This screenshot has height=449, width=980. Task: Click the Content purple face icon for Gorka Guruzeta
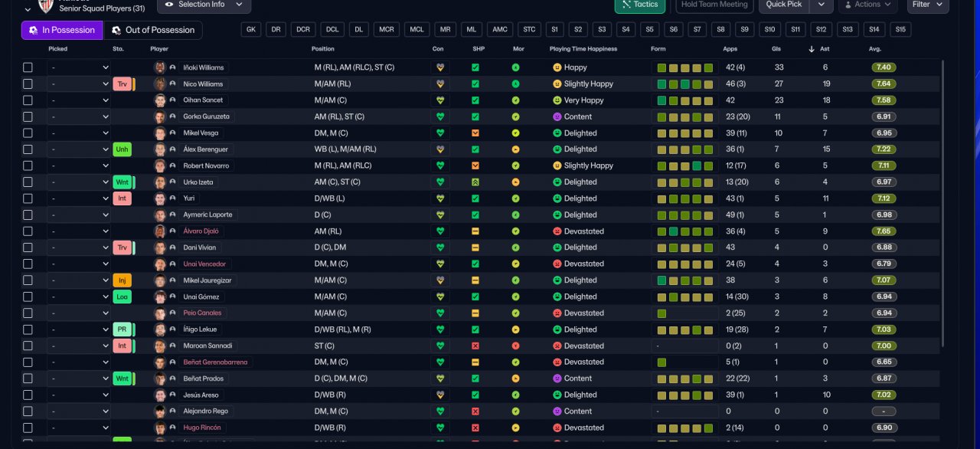click(557, 116)
